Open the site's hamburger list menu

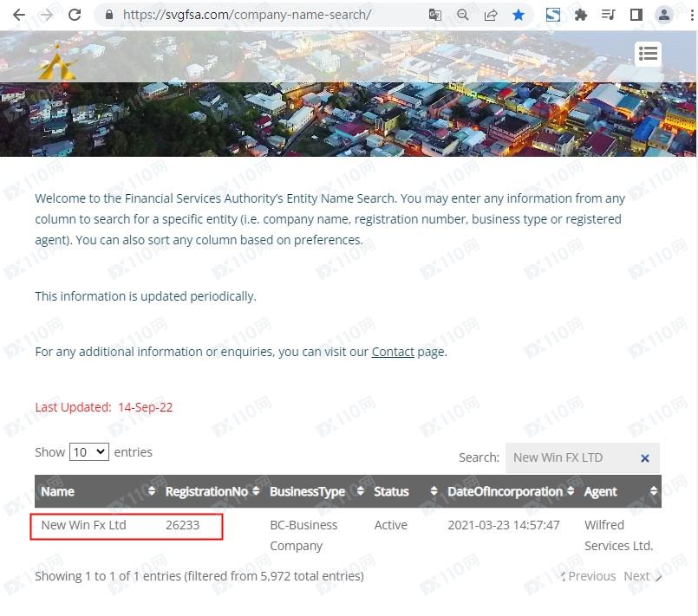pyautogui.click(x=648, y=54)
